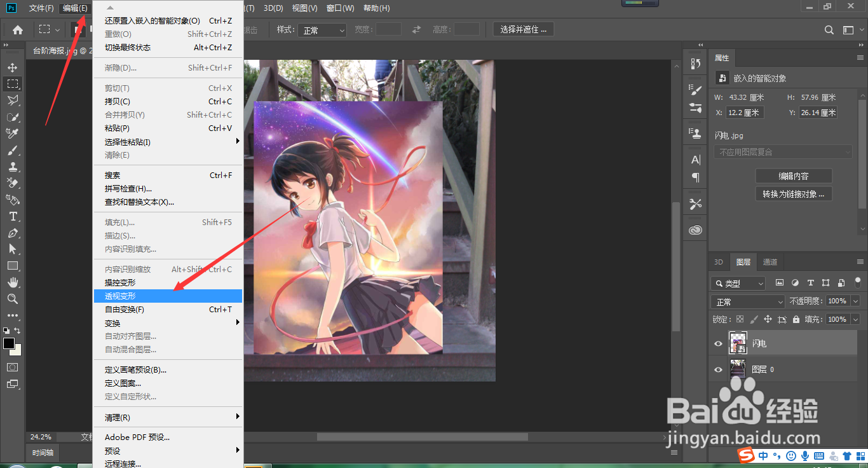This screenshot has height=468, width=868.
Task: Open the blend mode 正常 dropdown
Action: [749, 301]
